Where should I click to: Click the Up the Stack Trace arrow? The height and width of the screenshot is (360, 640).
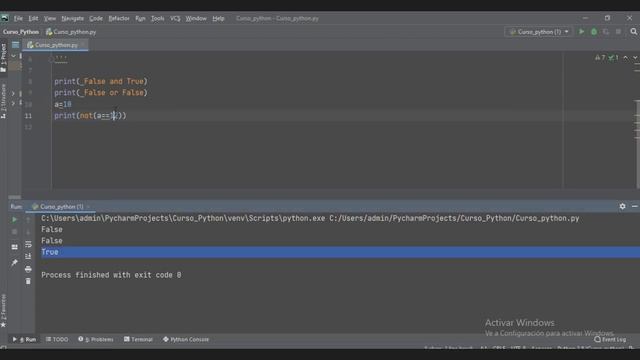click(28, 220)
